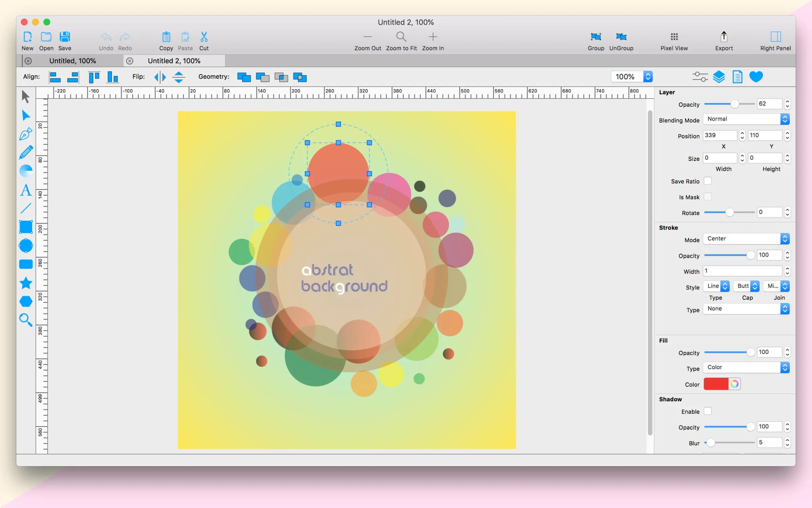Image resolution: width=812 pixels, height=508 pixels.
Task: Expand the Stroke Mode Center dropdown
Action: (746, 239)
